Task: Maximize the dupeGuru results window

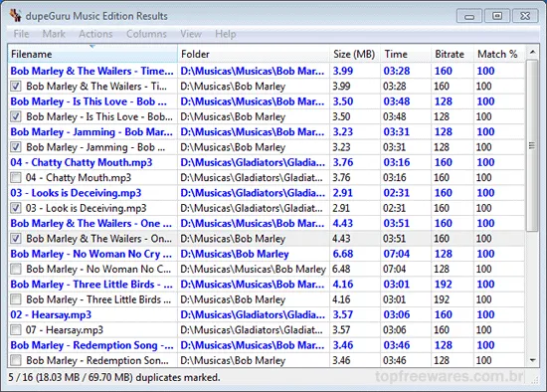Action: pyautogui.click(x=497, y=16)
